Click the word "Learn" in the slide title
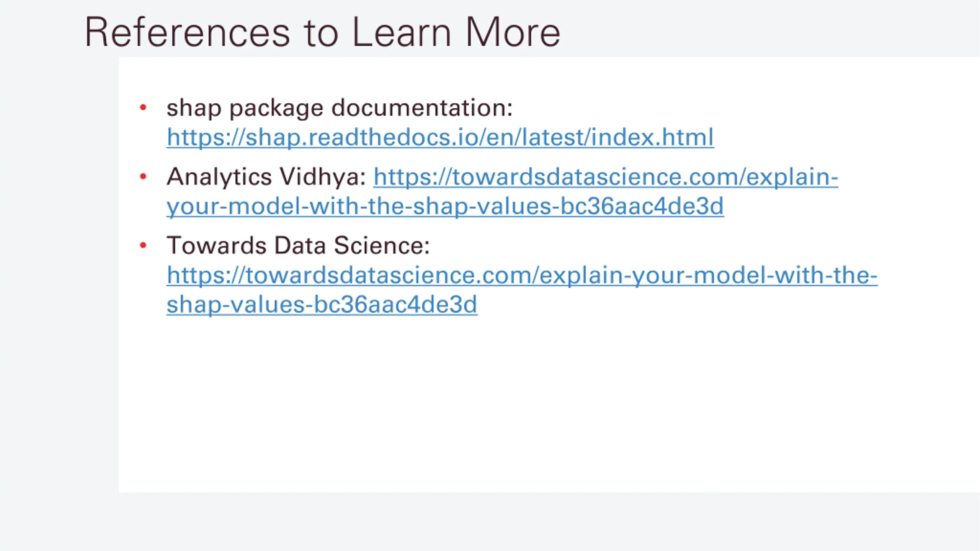The height and width of the screenshot is (551, 980). point(401,33)
